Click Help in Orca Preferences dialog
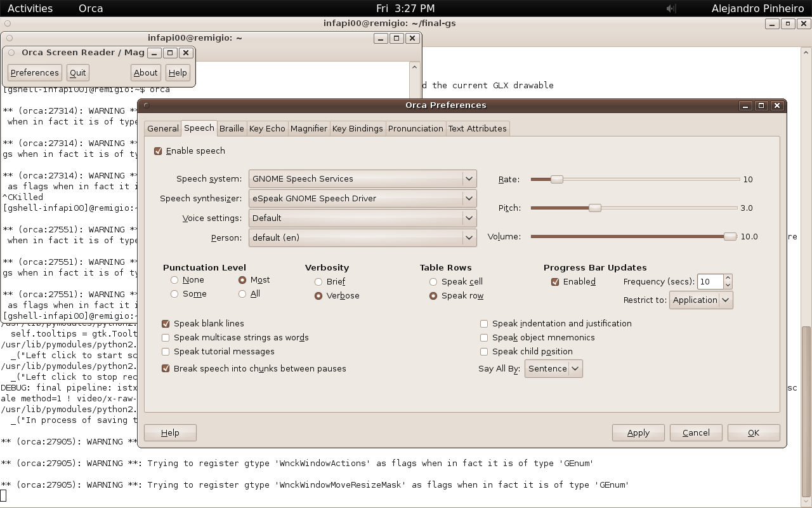 (x=170, y=432)
